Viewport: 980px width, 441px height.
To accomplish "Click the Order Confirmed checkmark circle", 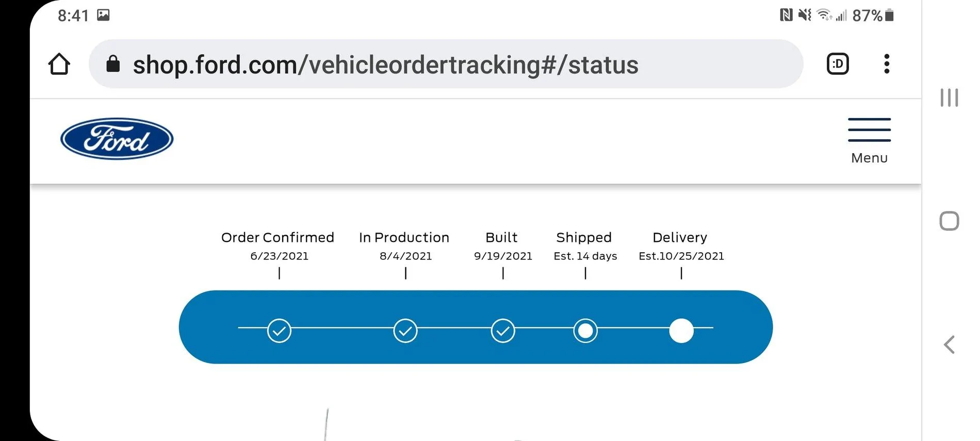I will click(279, 331).
